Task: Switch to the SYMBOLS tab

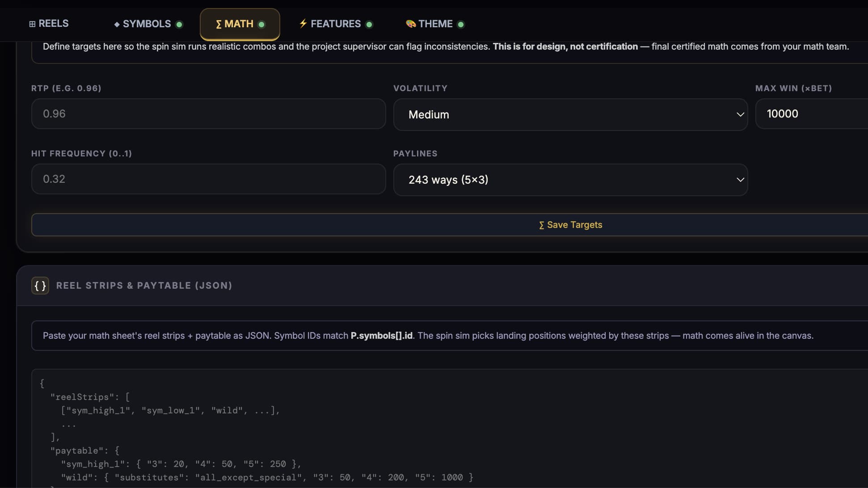Action: click(148, 24)
